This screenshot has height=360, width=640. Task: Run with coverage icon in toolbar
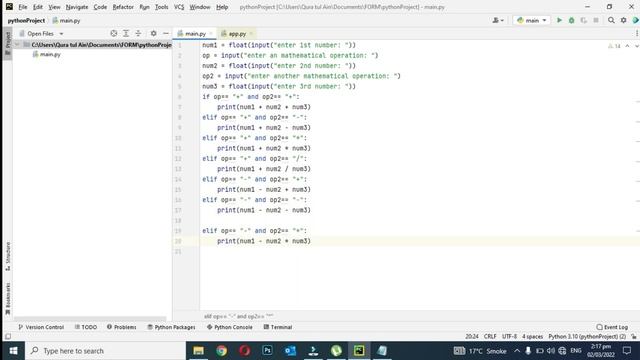584,20
